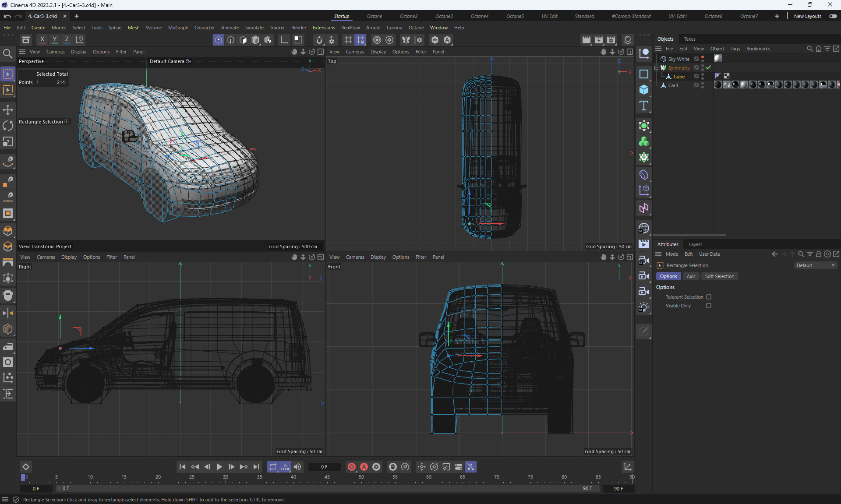Open the Default dropdown in Attributes
841x504 pixels.
point(816,265)
